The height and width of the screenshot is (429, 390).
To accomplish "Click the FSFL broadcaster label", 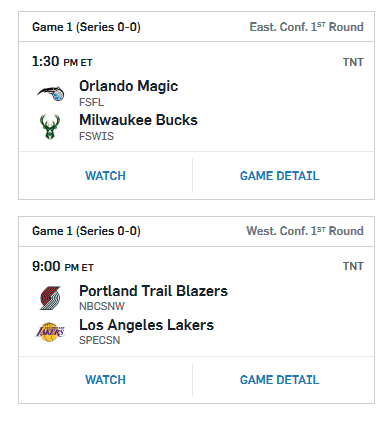I will [91, 102].
